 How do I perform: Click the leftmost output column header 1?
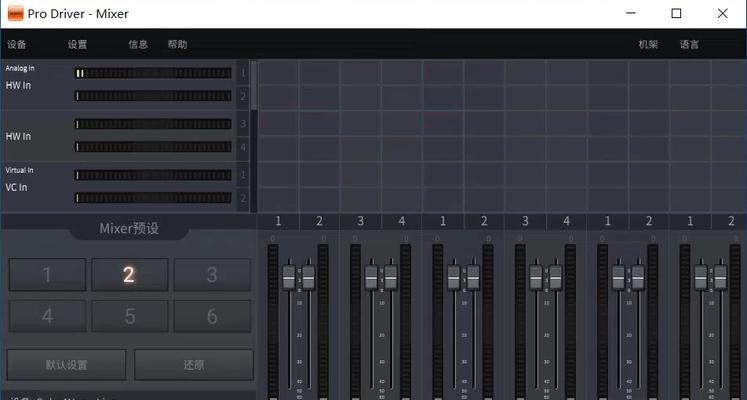pos(278,221)
